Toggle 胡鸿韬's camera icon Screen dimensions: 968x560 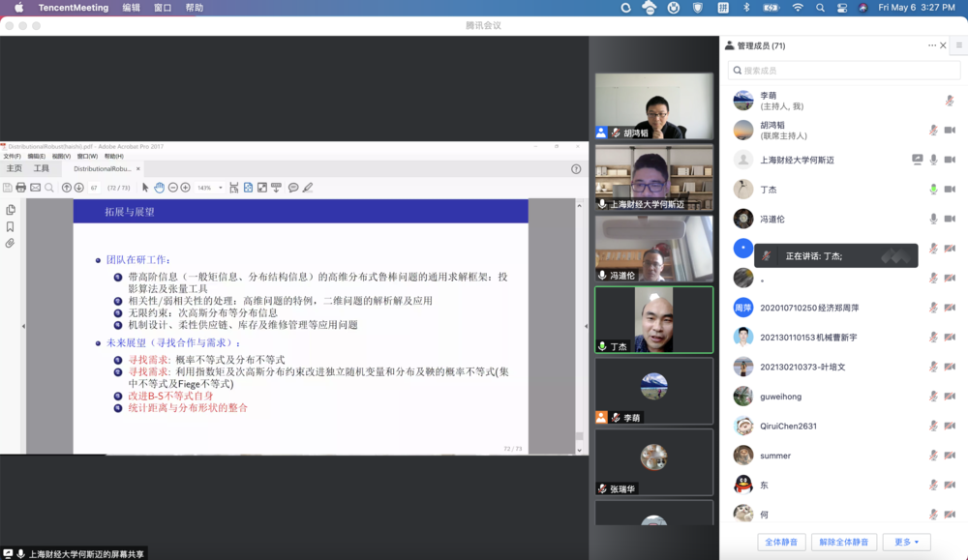pos(953,130)
